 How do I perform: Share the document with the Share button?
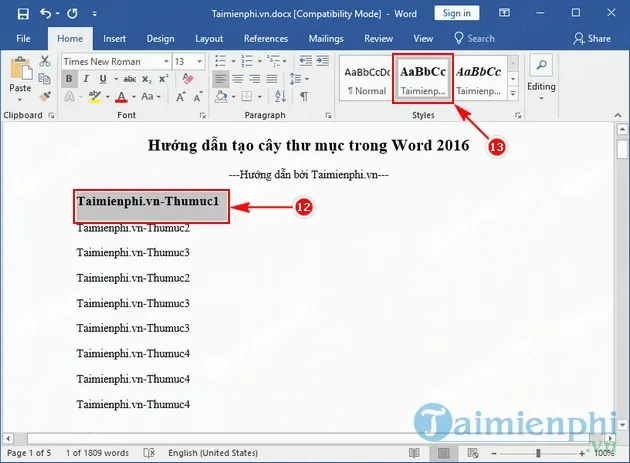click(592, 39)
